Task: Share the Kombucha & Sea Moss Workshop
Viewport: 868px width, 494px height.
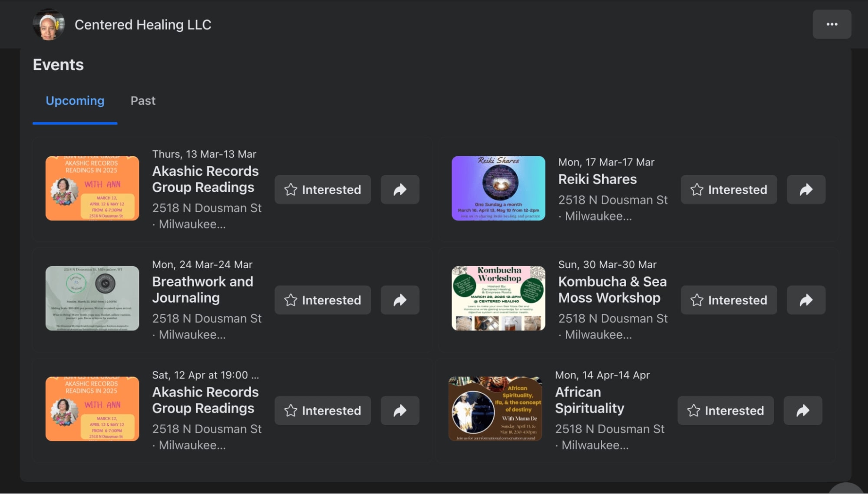Action: tap(806, 300)
